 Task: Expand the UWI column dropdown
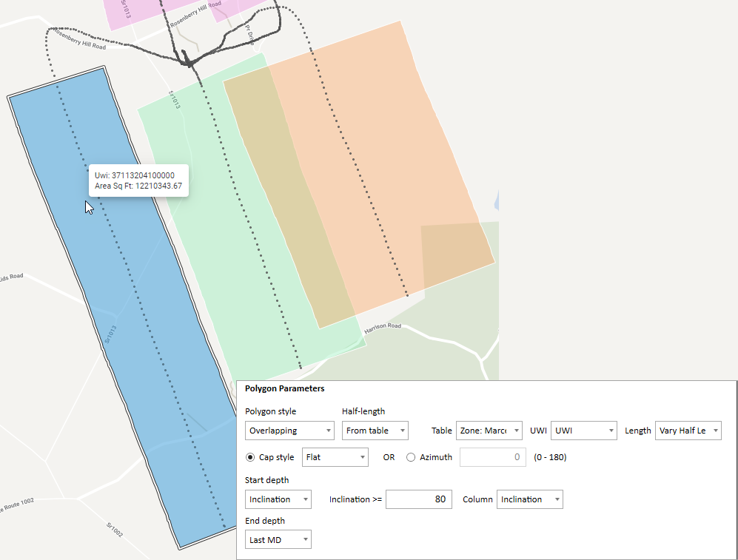583,431
